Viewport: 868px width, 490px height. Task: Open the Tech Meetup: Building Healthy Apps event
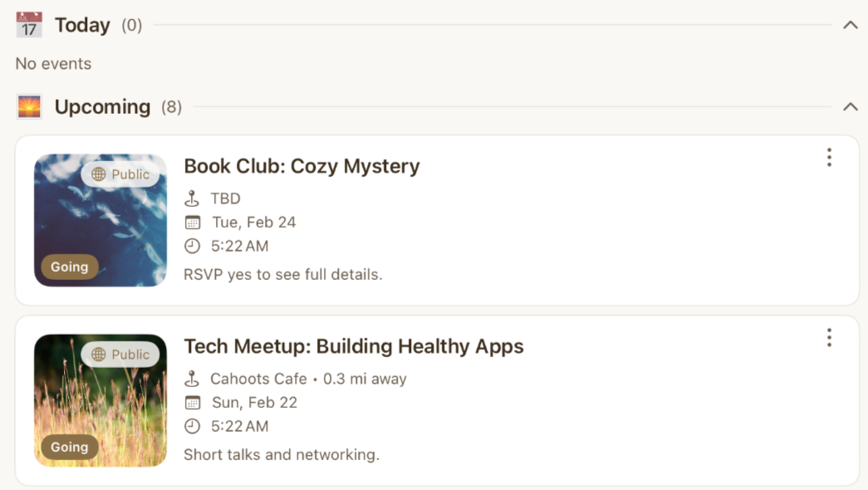click(352, 346)
